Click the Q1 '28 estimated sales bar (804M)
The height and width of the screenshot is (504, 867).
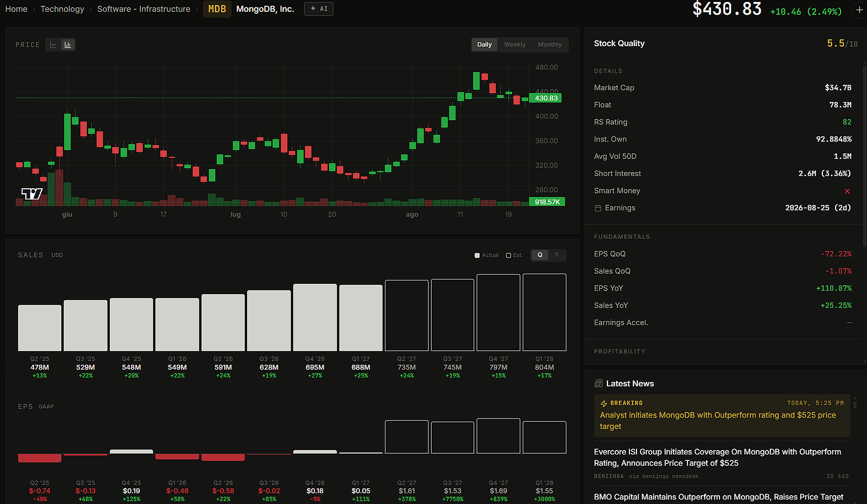click(544, 312)
